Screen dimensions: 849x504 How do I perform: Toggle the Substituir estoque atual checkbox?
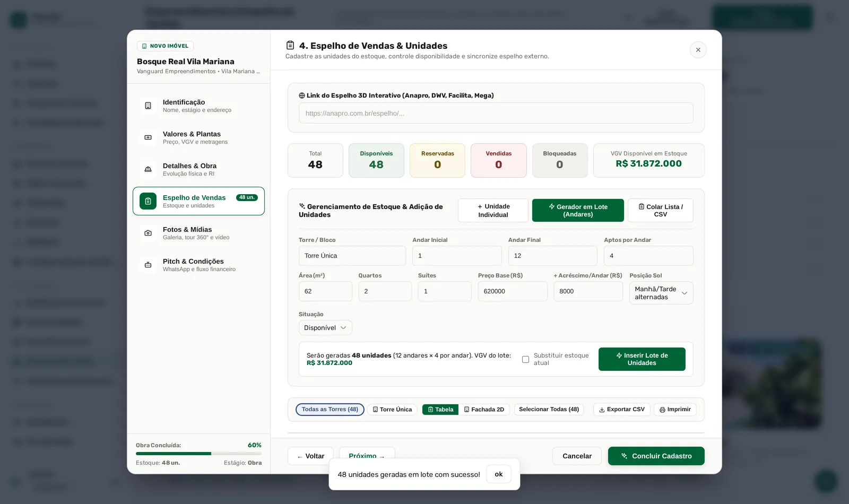click(x=525, y=359)
